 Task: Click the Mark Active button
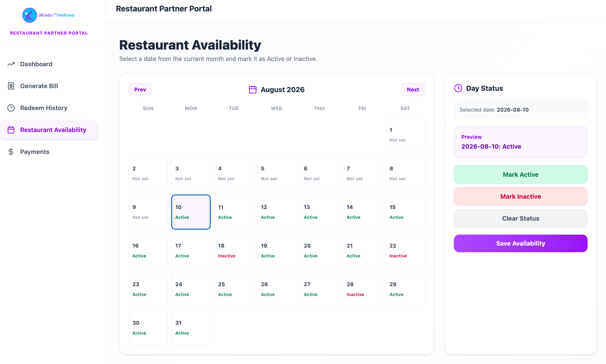point(520,175)
